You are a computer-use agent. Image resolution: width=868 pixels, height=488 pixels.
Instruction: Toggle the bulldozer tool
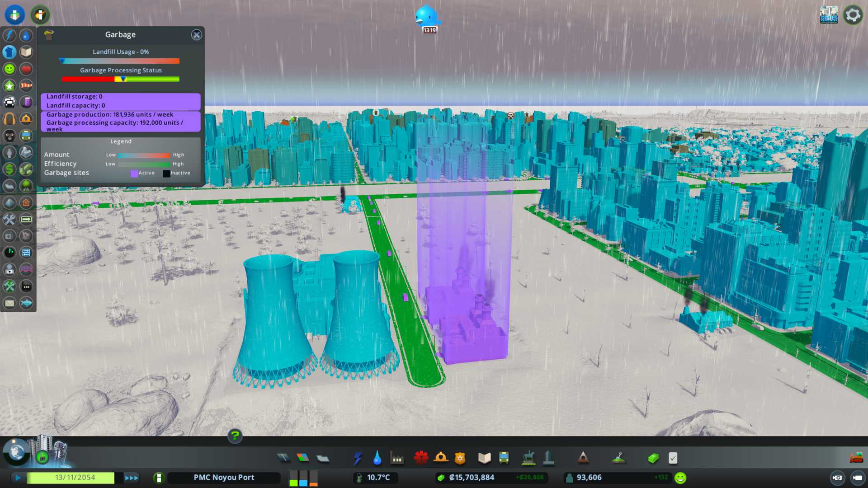(856, 458)
